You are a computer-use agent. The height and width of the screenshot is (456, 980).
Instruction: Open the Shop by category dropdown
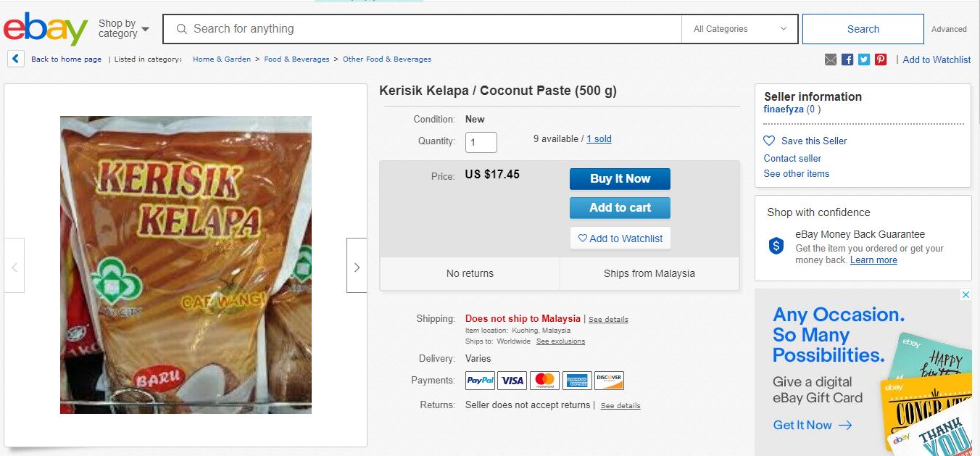(x=124, y=29)
